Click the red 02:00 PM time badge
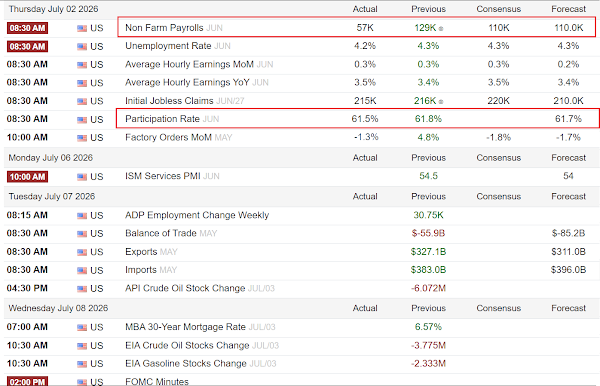The image size is (600, 386). pyautogui.click(x=27, y=382)
